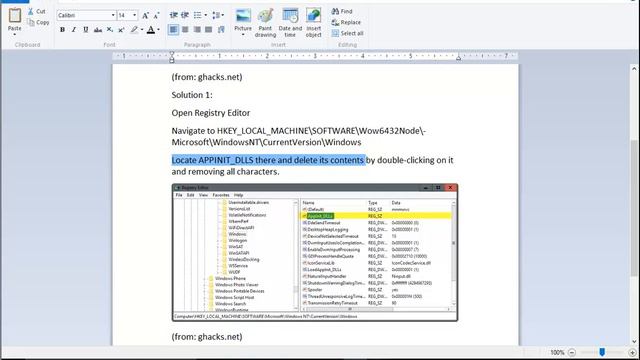Open the Picture dropdown arrow

pyautogui.click(x=243, y=35)
